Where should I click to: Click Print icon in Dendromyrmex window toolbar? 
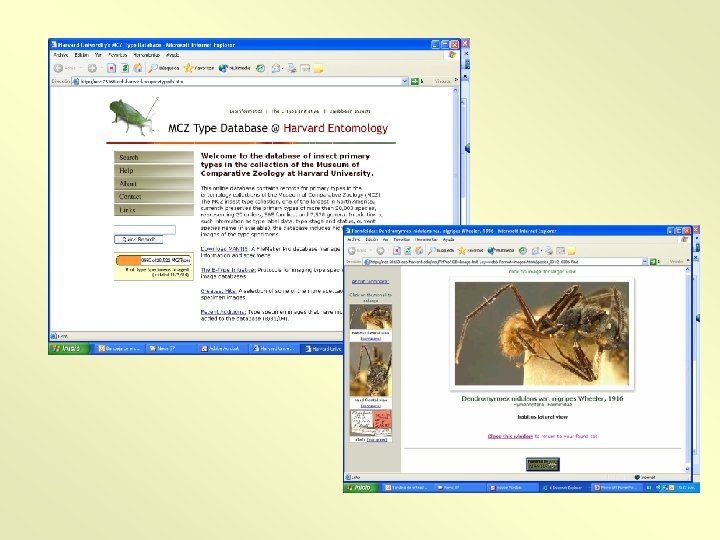click(549, 251)
